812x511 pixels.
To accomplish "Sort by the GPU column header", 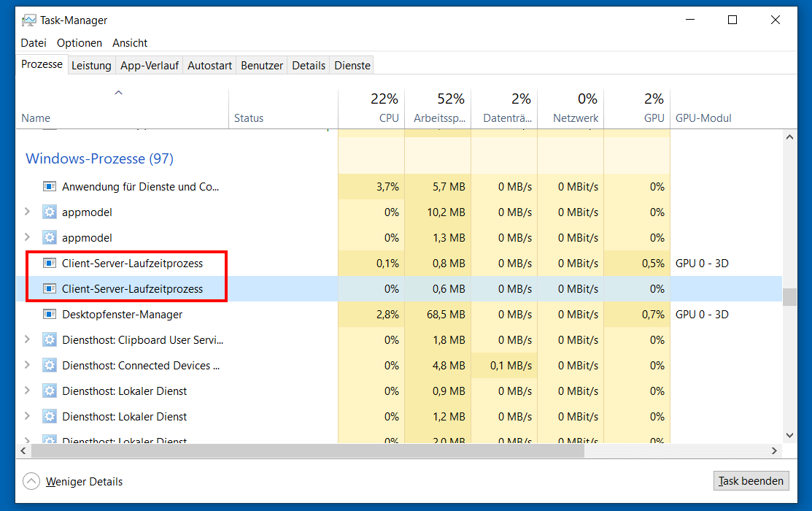I will click(637, 109).
